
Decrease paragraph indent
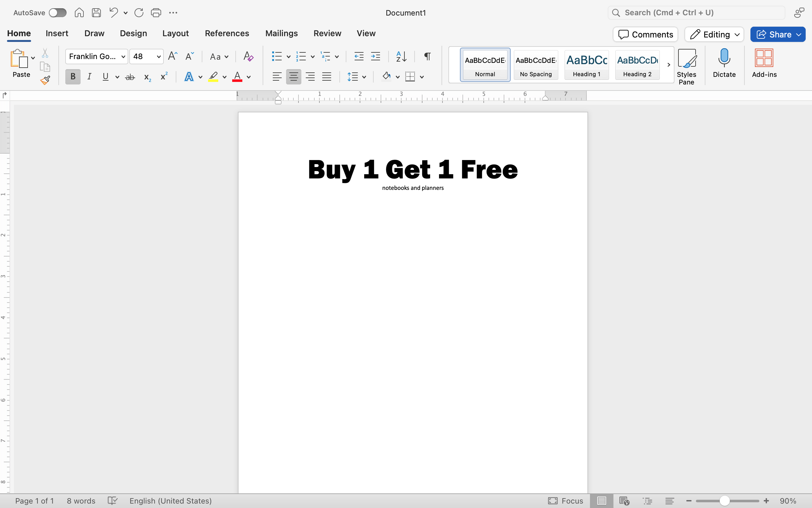pos(359,56)
